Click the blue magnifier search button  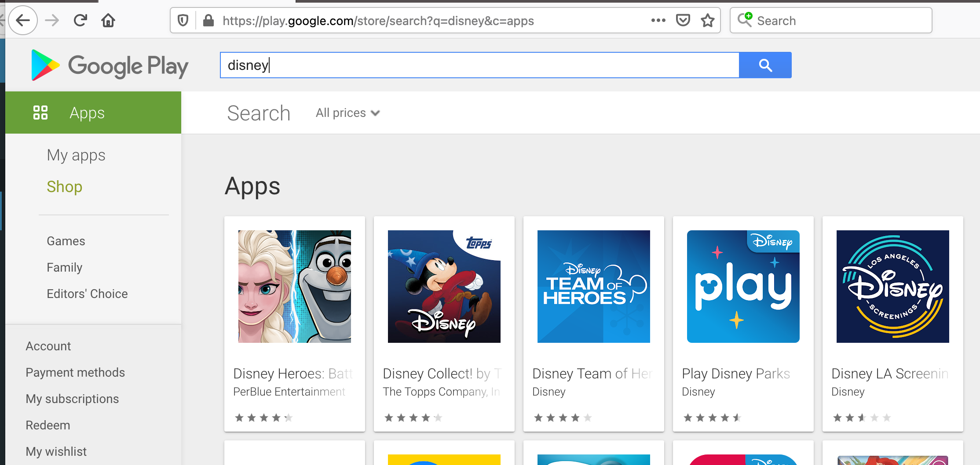(765, 65)
